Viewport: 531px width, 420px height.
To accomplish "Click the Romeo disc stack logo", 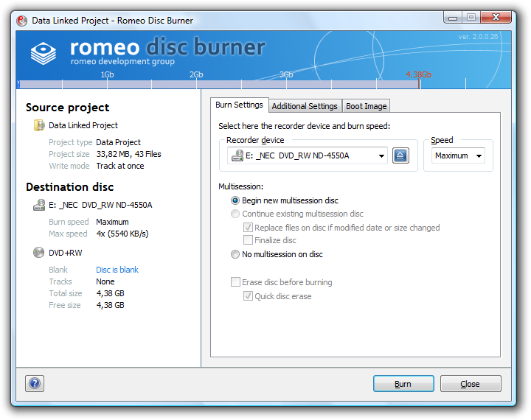I will point(44,53).
